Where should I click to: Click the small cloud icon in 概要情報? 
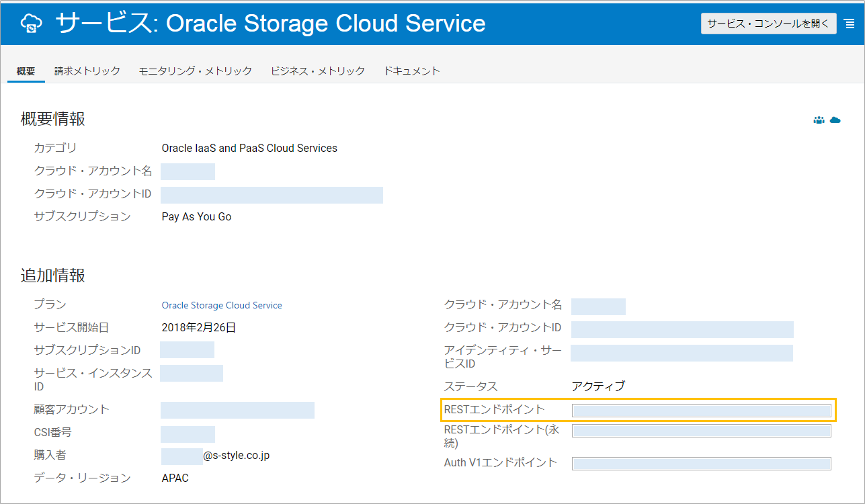[x=835, y=120]
